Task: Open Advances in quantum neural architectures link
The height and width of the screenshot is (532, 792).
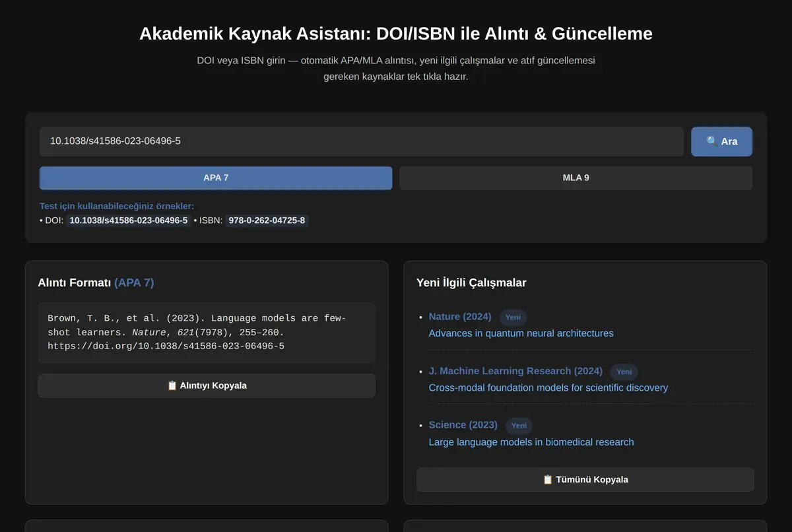Action: pyautogui.click(x=521, y=333)
